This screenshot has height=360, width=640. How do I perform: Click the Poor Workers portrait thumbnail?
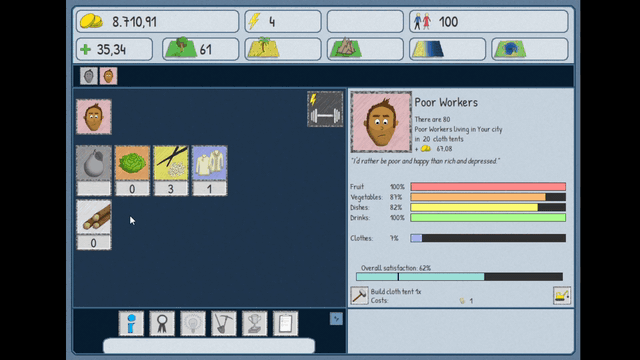point(94,117)
